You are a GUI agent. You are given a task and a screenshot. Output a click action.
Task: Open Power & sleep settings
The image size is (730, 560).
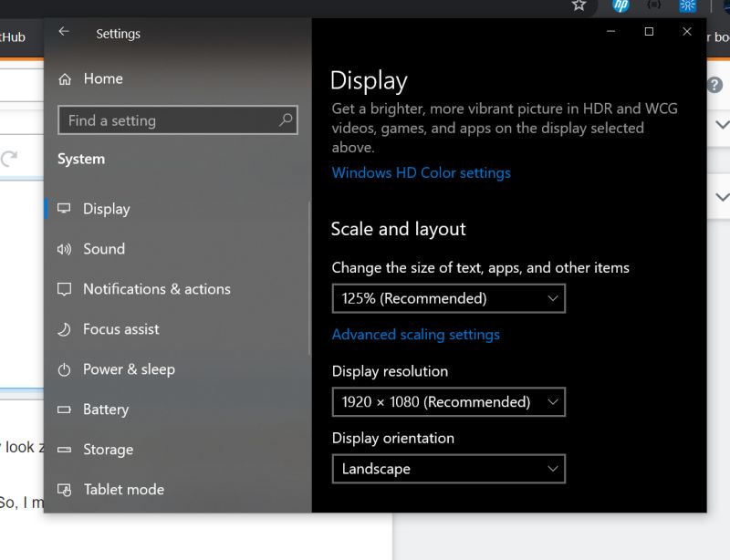pyautogui.click(x=178, y=369)
